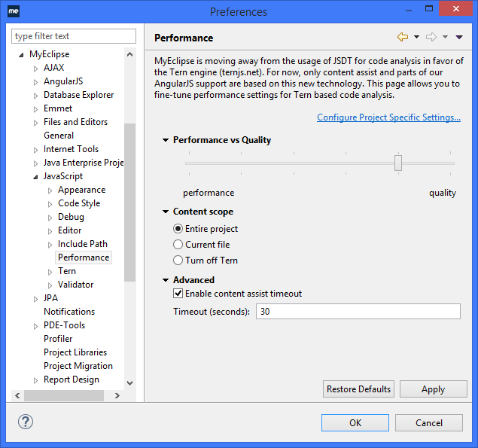Click the Restore Defaults button
The image size is (478, 448).
(358, 389)
